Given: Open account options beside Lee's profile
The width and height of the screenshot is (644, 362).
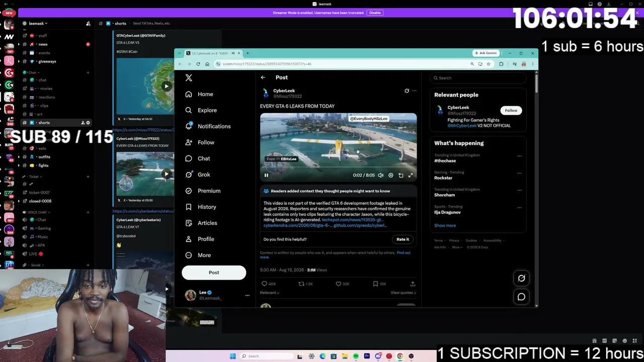Looking at the screenshot, I should coord(247,296).
